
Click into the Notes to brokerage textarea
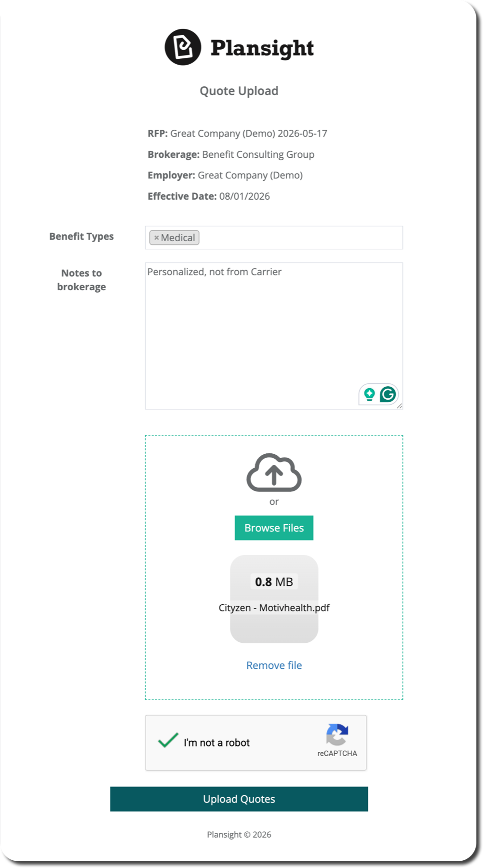274,336
